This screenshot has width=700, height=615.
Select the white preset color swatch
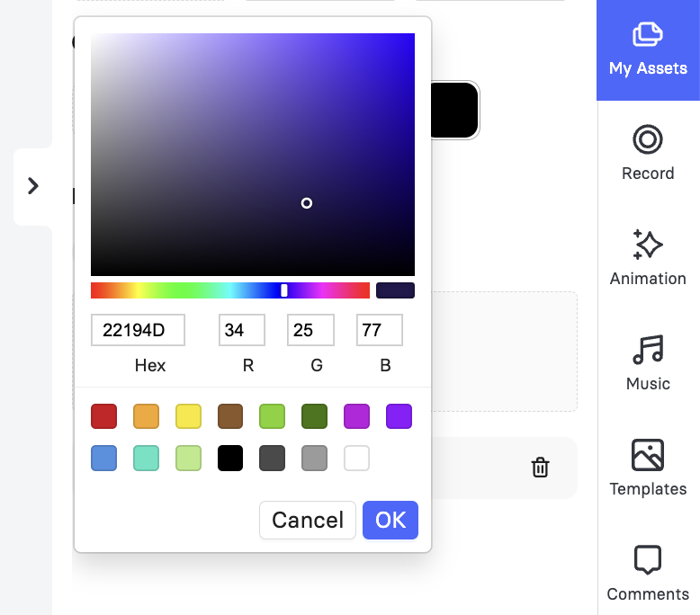(356, 458)
